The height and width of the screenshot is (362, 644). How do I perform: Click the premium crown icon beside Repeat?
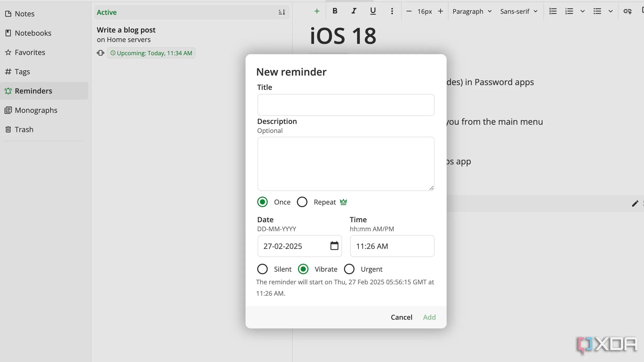(x=343, y=202)
